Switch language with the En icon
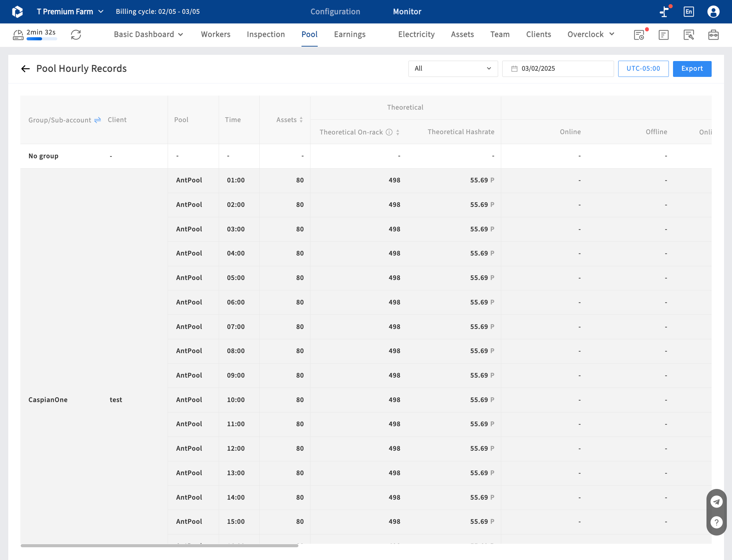The height and width of the screenshot is (560, 732). click(689, 11)
